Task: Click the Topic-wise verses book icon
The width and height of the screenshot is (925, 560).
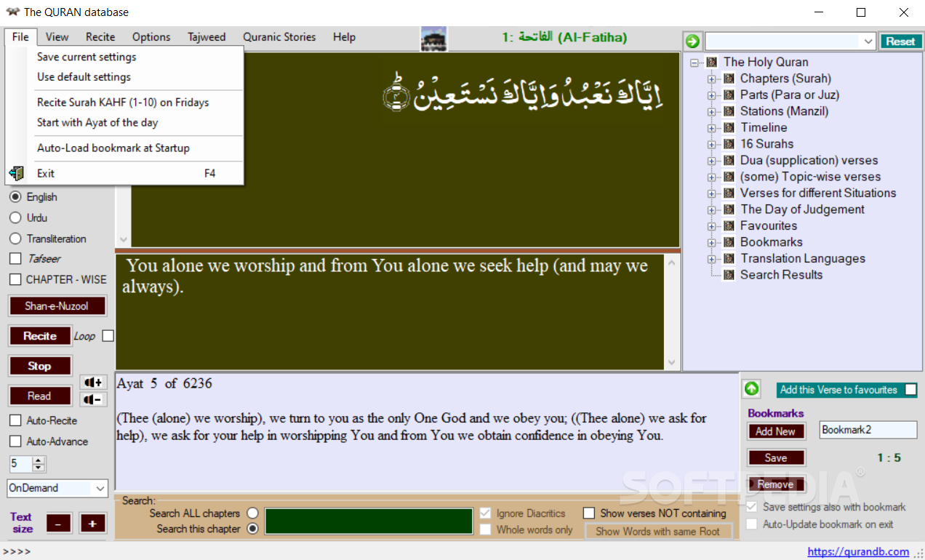Action: coord(729,177)
